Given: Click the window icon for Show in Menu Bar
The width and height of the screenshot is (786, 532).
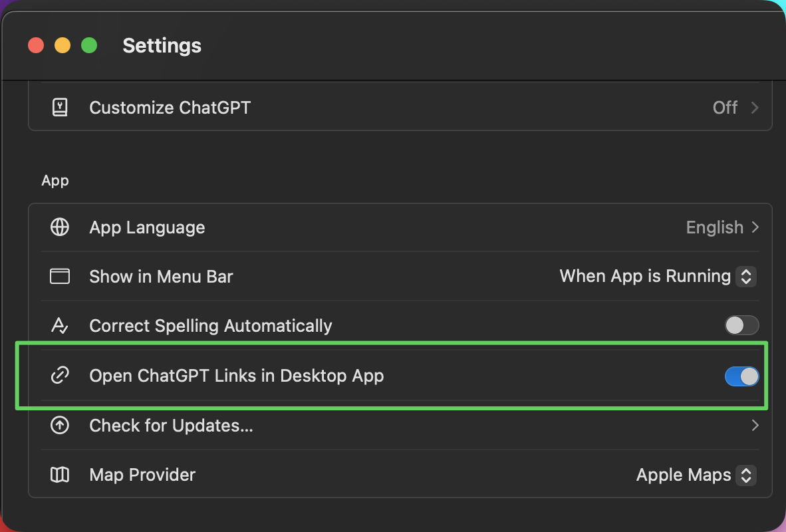Looking at the screenshot, I should 60,276.
